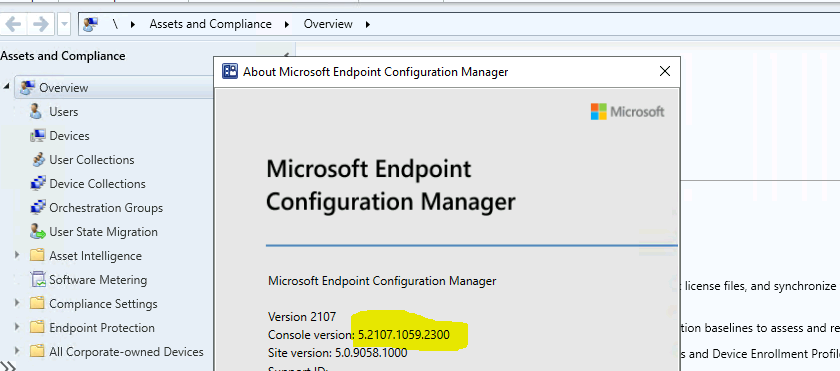Select Users in the navigation tree

tap(64, 111)
